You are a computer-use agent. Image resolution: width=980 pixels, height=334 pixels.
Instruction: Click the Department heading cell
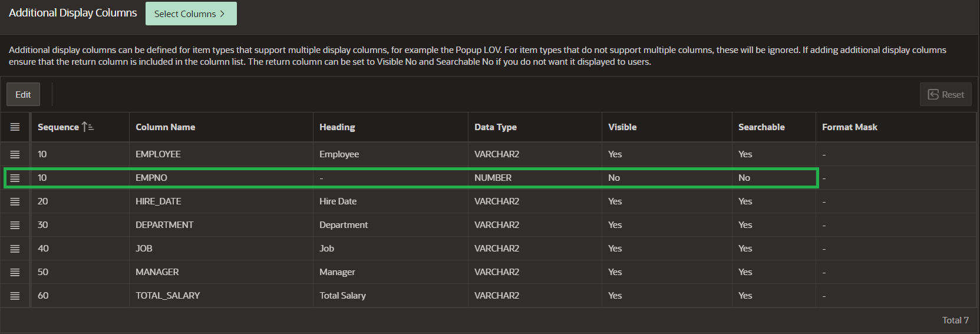click(x=391, y=225)
